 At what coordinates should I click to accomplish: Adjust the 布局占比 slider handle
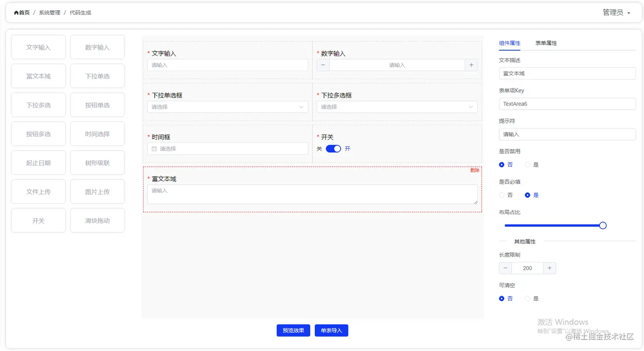pyautogui.click(x=603, y=225)
